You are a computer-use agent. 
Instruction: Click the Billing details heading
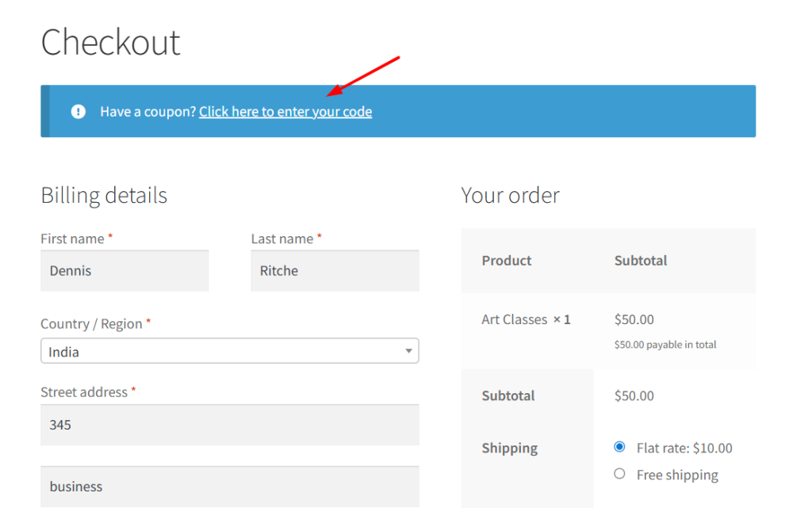(x=104, y=195)
